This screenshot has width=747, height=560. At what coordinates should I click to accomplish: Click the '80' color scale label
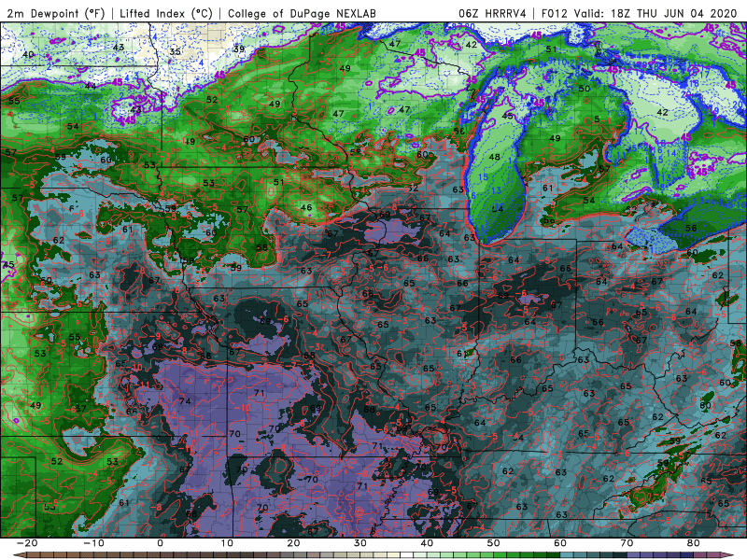(694, 543)
